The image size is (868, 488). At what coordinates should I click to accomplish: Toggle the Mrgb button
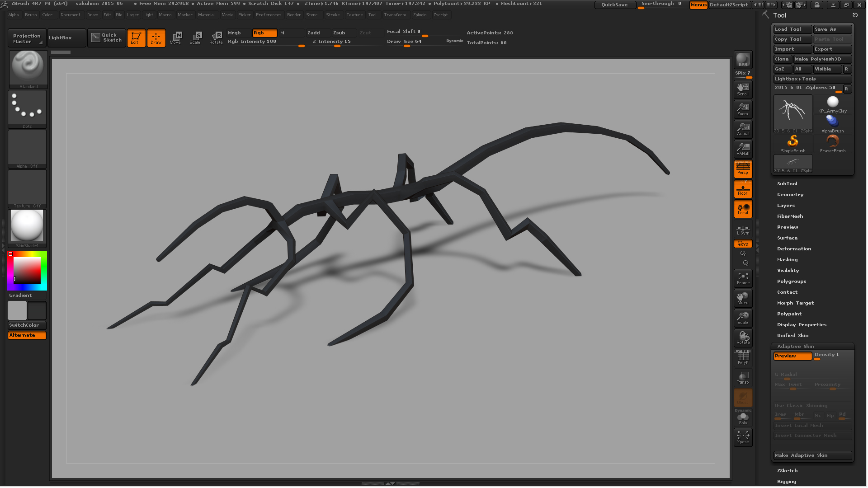point(238,33)
